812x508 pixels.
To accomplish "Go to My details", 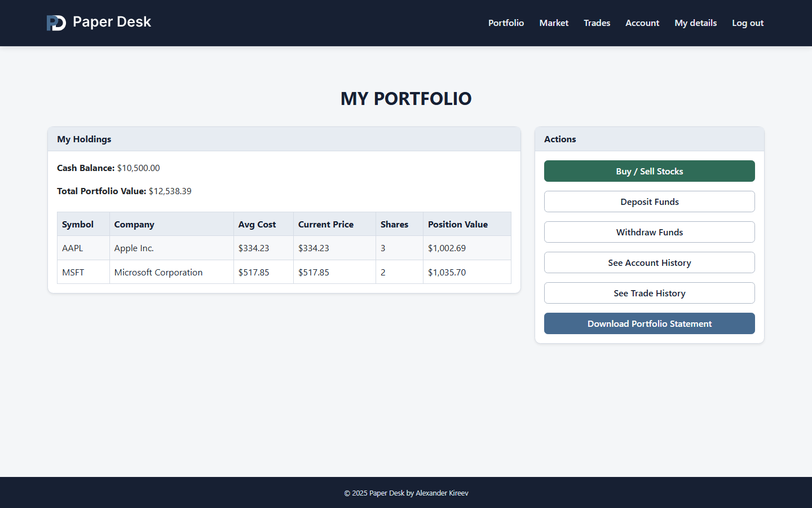I will [x=696, y=23].
